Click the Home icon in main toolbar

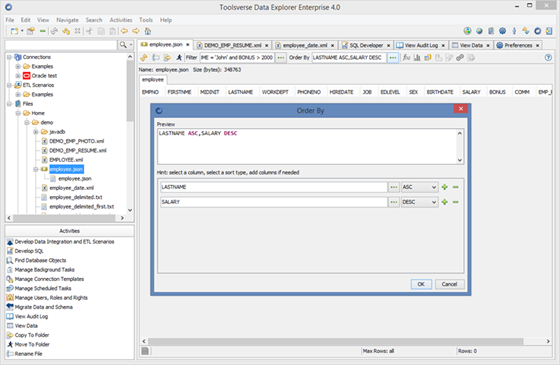[x=148, y=31]
